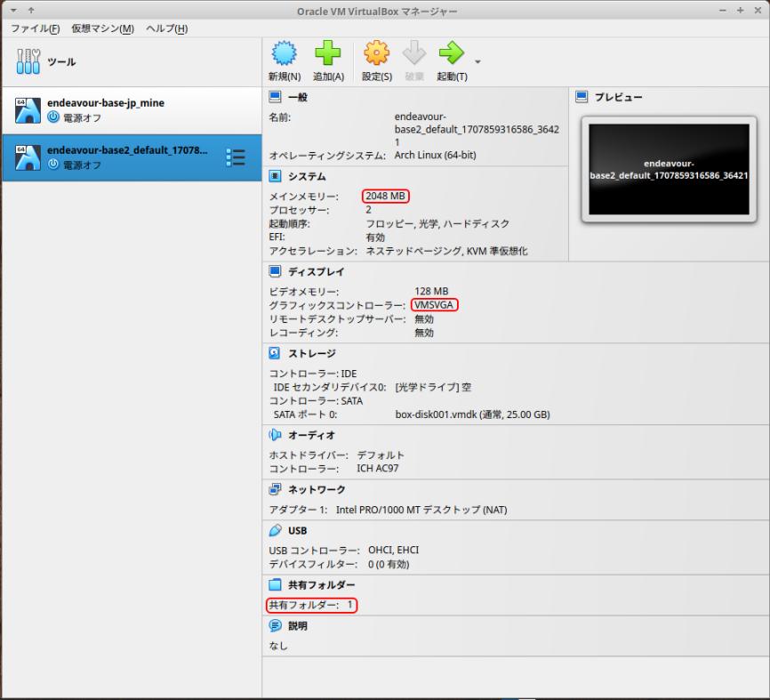
Task: Start the VM with the 起動(T) arrow
Action: coord(452,53)
